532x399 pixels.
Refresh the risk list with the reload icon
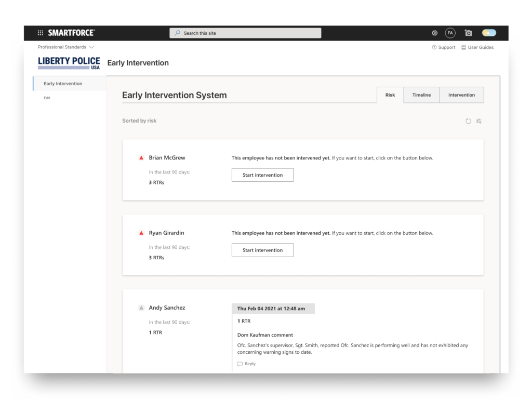[468, 121]
